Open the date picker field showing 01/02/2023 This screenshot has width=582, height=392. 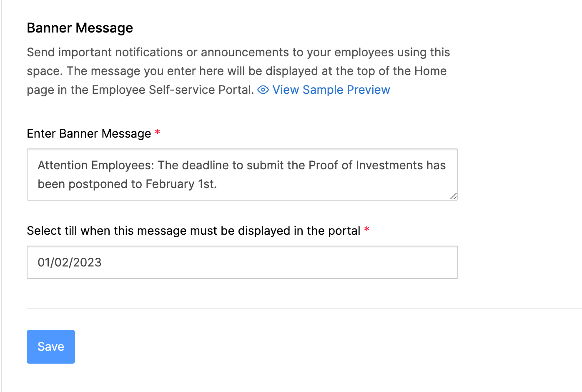click(x=242, y=262)
